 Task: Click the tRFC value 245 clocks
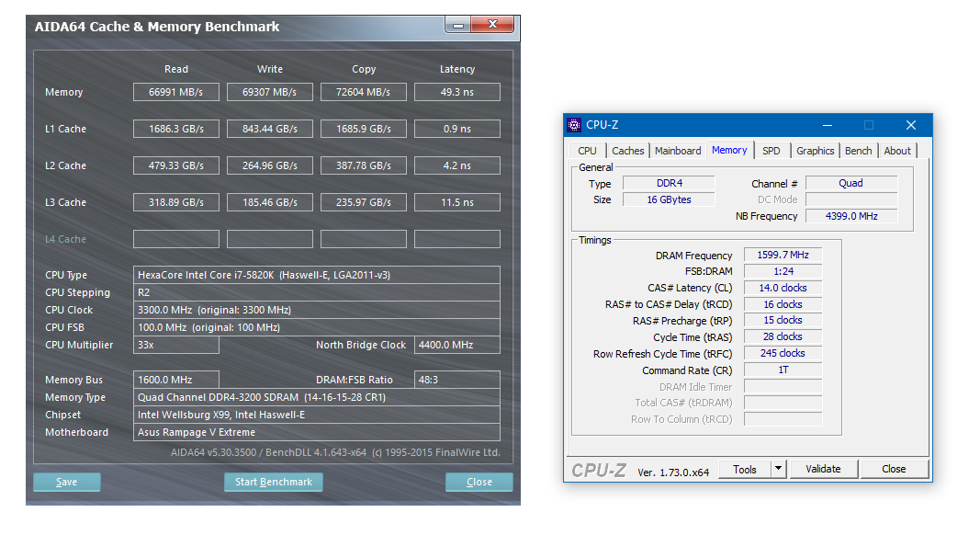(783, 354)
